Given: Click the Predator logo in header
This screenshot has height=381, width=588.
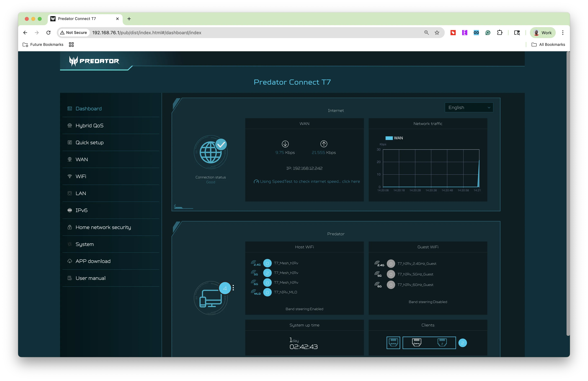Looking at the screenshot, I should click(x=94, y=61).
